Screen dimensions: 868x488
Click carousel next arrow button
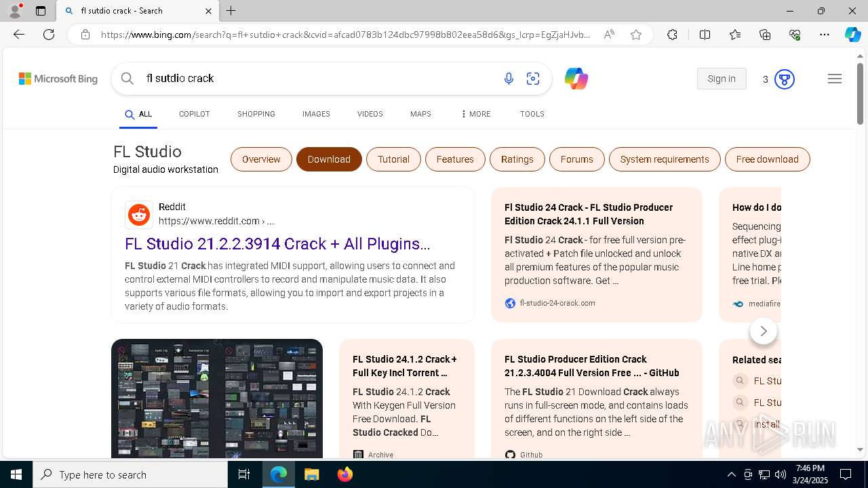pyautogui.click(x=764, y=331)
